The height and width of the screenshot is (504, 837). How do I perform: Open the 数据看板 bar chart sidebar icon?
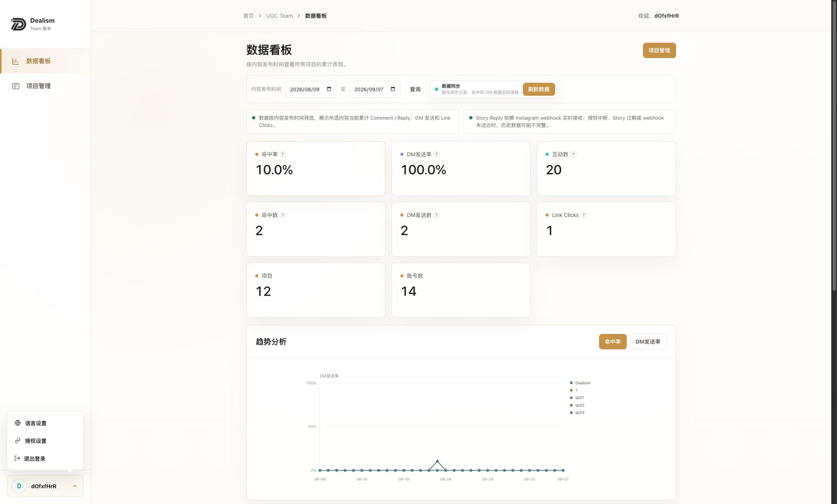pos(16,61)
